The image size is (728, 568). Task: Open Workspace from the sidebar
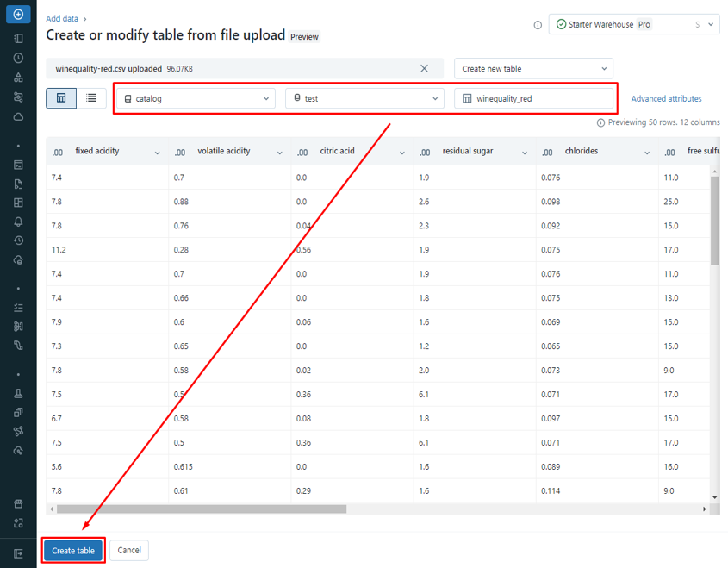18,39
